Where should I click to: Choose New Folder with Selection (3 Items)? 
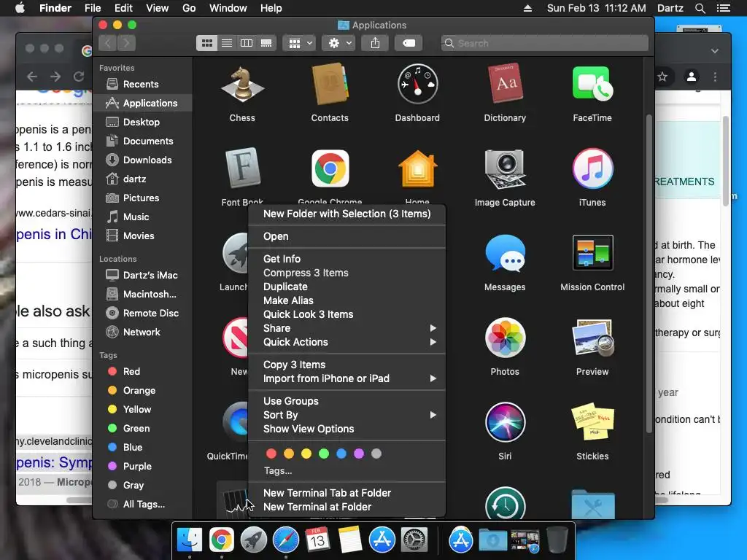click(347, 214)
